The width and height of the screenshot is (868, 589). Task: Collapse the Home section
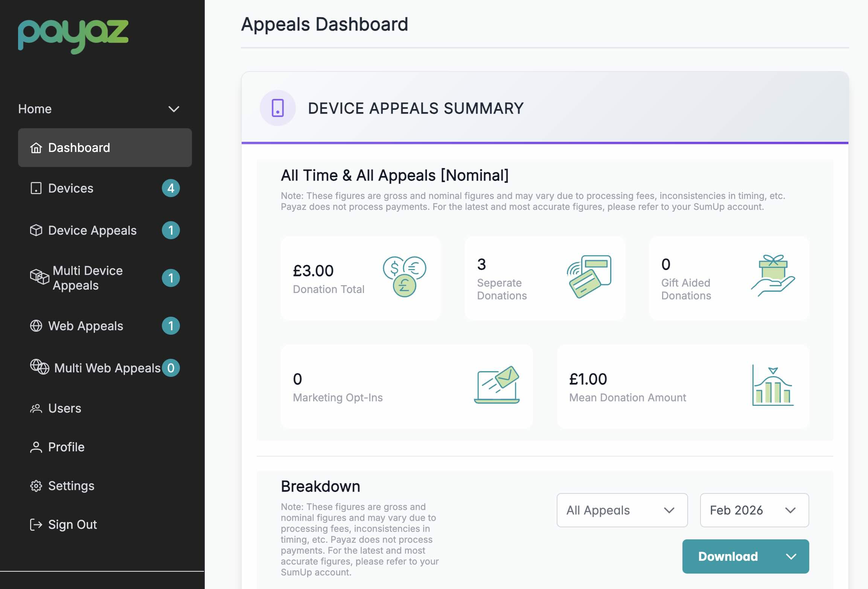[x=174, y=109]
